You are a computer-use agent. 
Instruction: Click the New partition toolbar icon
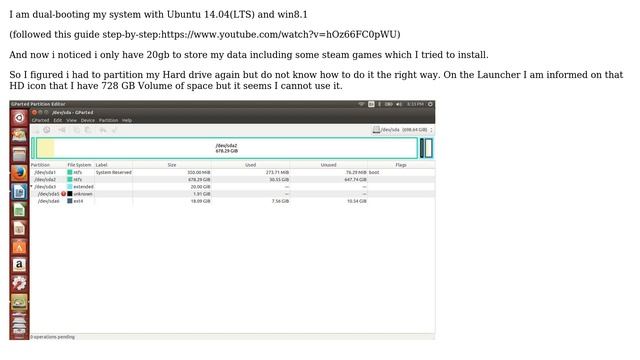pyautogui.click(x=36, y=130)
